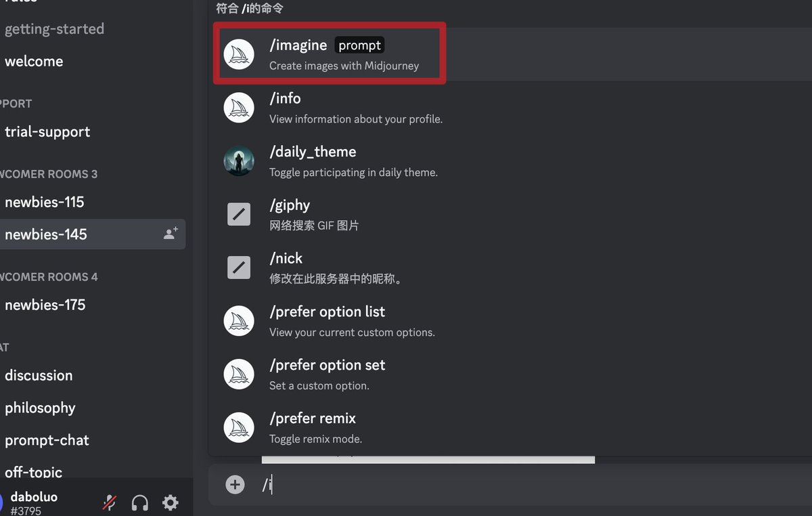Screen dimensions: 812x516
Task: Click Midjourney sailboat icon beside /info
Action: point(239,108)
